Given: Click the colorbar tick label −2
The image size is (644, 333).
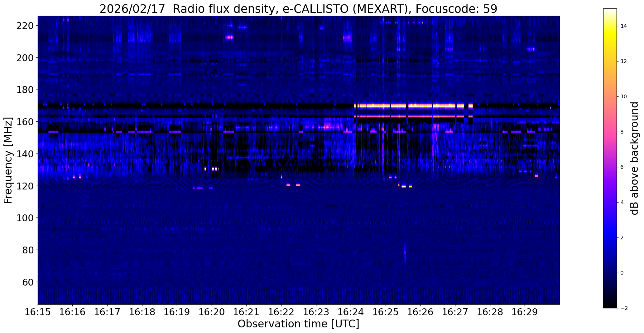Looking at the screenshot, I should (624, 308).
